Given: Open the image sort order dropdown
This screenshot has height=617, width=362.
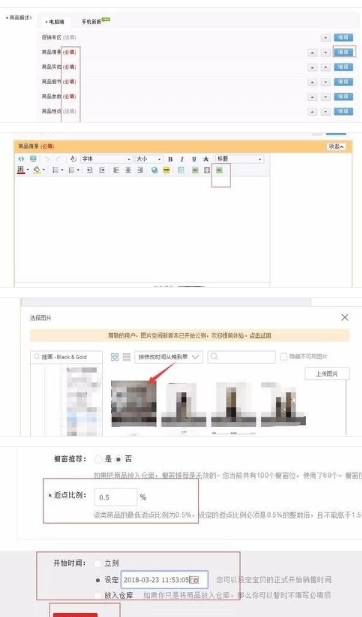Looking at the screenshot, I should (169, 357).
